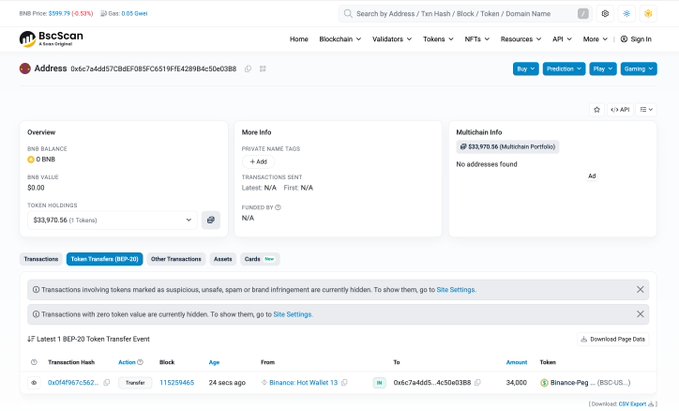The width and height of the screenshot is (679, 411).
Task: Expand the More menu
Action: tap(595, 39)
